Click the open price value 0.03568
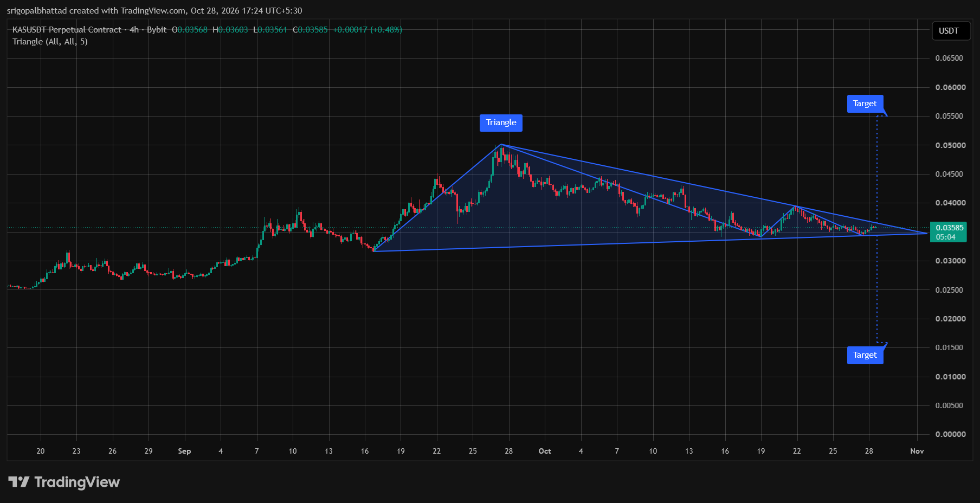 click(x=192, y=30)
